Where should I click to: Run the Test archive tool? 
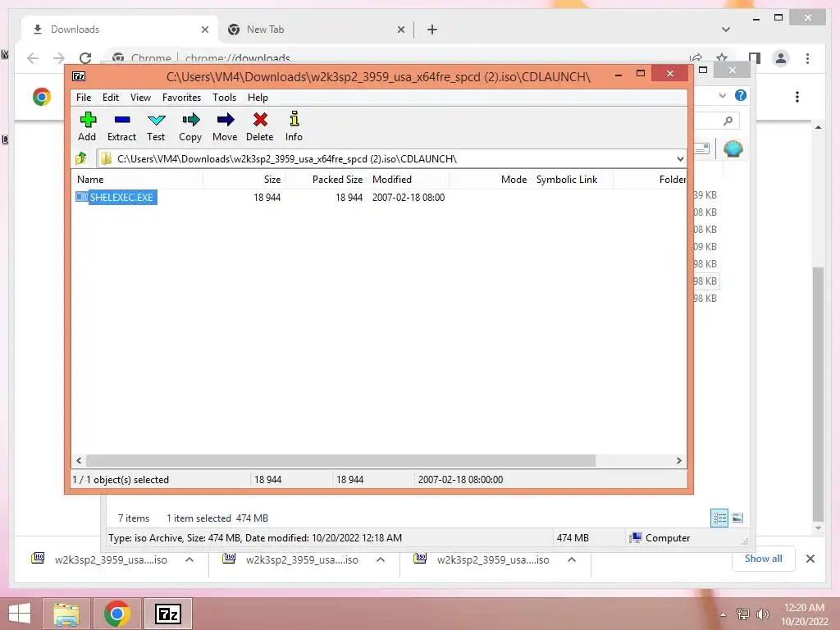[156, 126]
